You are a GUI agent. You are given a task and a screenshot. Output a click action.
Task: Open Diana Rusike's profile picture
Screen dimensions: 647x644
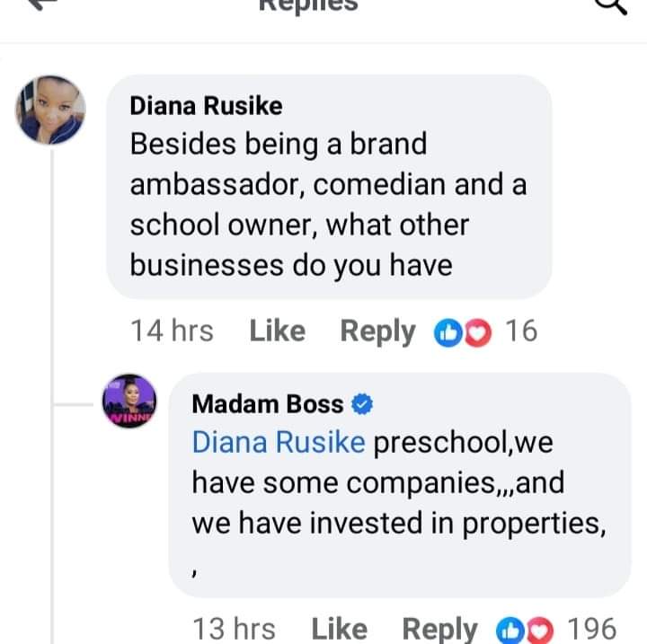[x=50, y=110]
